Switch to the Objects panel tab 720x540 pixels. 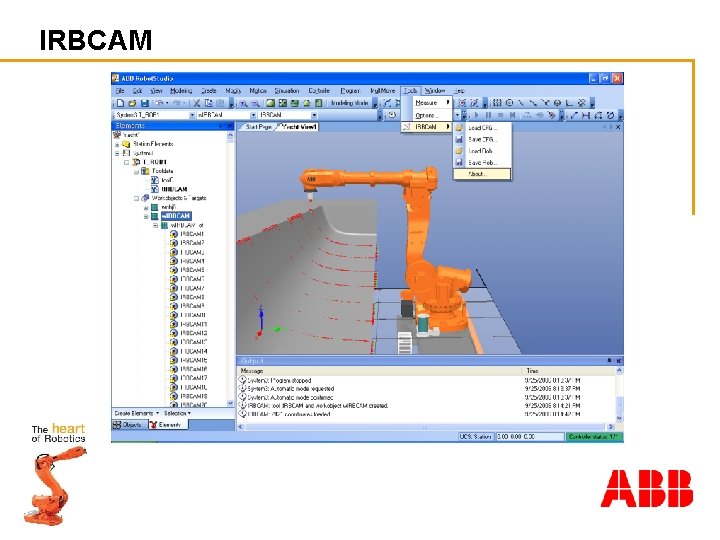click(x=129, y=425)
